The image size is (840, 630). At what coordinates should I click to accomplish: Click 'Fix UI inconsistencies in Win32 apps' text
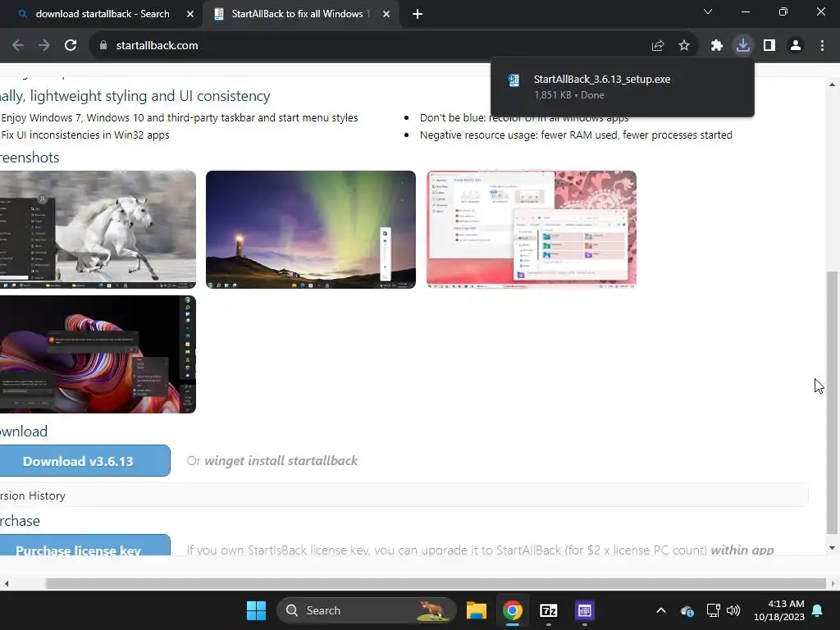pyautogui.click(x=85, y=135)
